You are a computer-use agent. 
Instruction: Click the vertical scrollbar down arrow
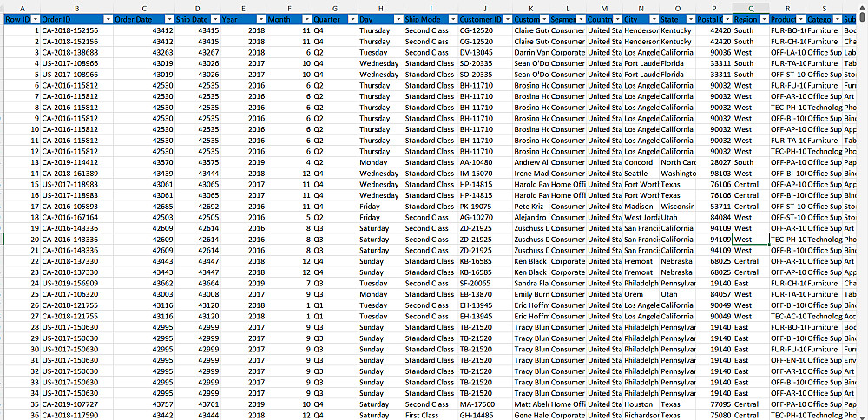[863, 416]
